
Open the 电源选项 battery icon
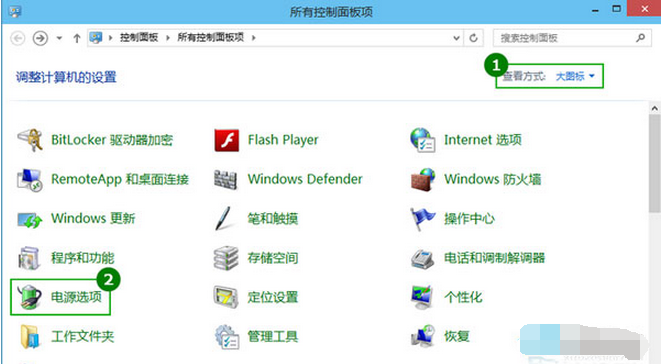[29, 297]
